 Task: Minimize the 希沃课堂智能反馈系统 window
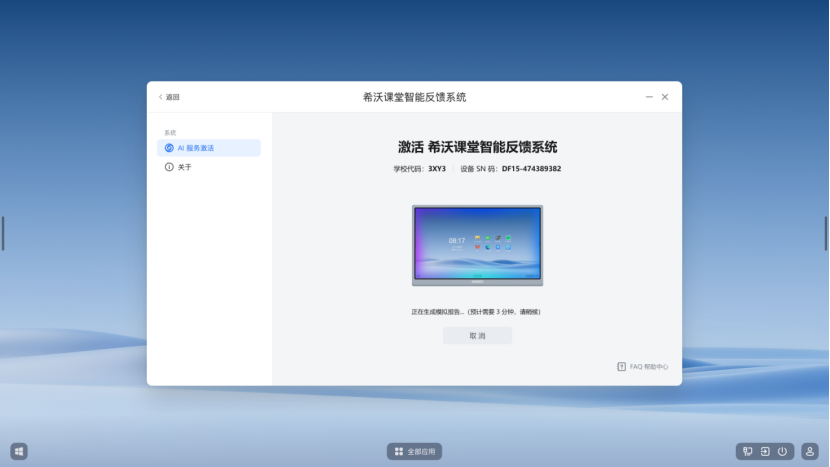pos(649,97)
